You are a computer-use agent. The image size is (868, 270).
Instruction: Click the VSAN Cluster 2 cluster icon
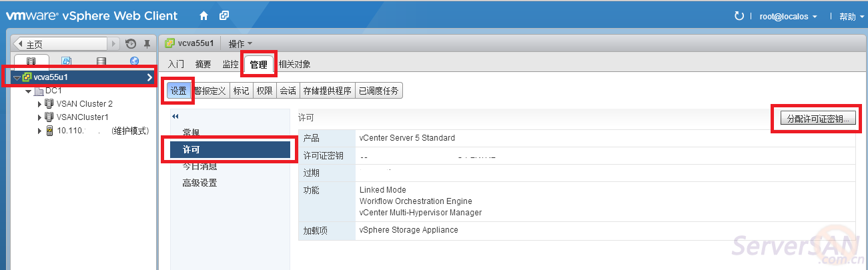click(x=49, y=104)
